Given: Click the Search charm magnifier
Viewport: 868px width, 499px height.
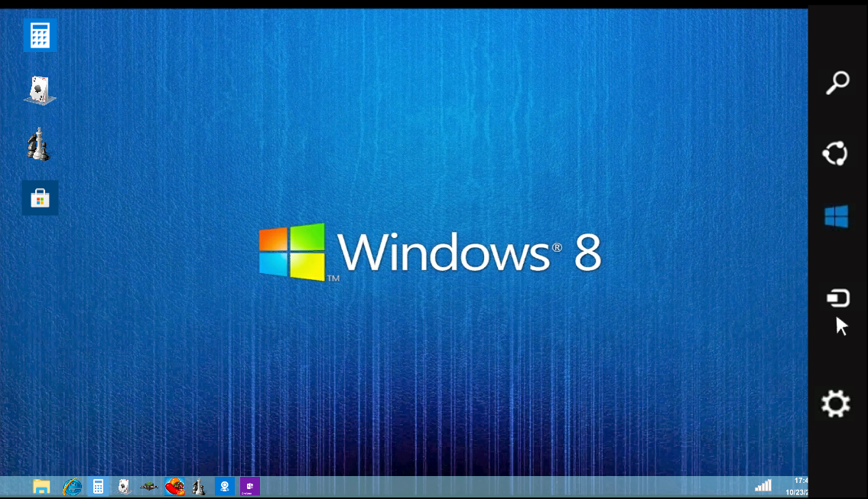Looking at the screenshot, I should [x=837, y=83].
